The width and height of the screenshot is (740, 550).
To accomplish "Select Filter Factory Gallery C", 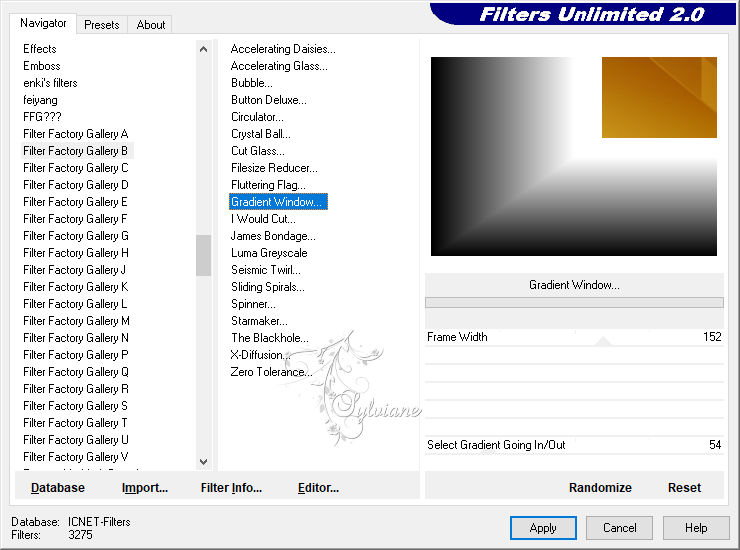I will [x=76, y=168].
